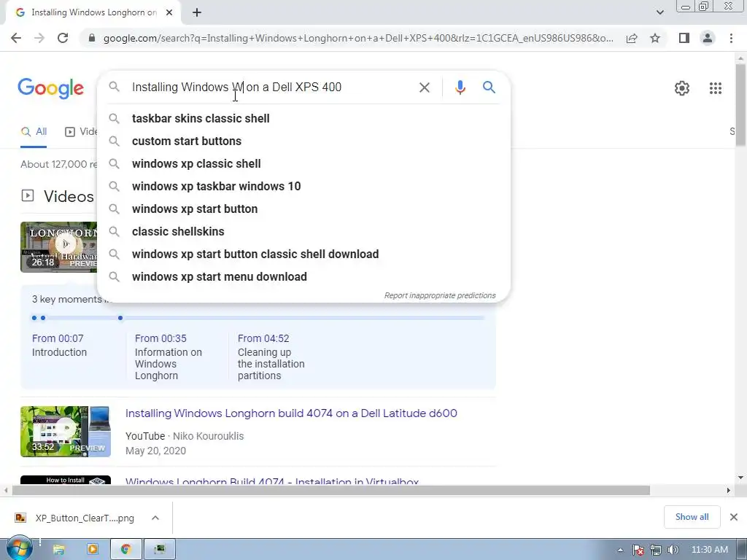Bookmark this page with the star icon
The height and width of the screenshot is (560, 747).
coord(655,38)
